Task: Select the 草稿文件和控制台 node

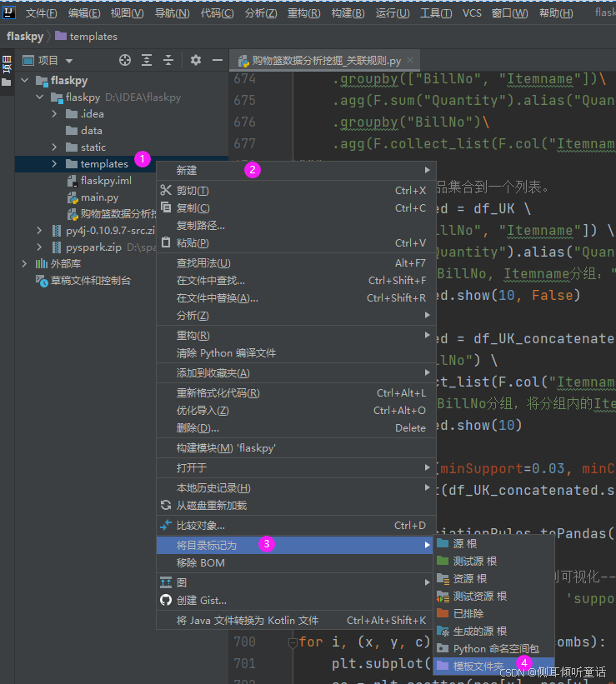Action: [x=90, y=281]
